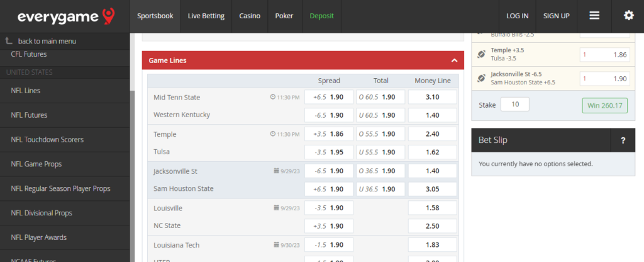Open NFL Lines in sidebar
The height and width of the screenshot is (262, 644).
pos(65,91)
